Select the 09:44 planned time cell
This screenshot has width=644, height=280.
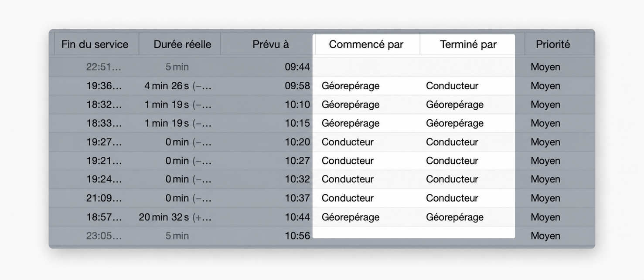point(297,67)
